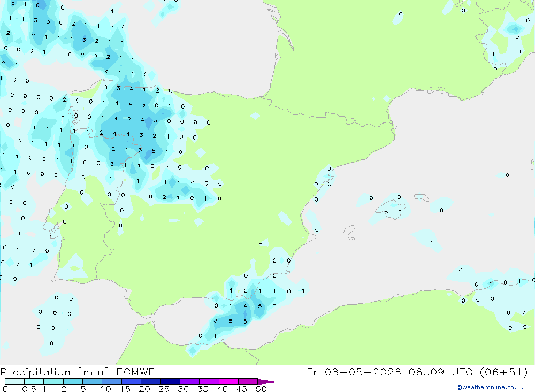Click the 0.1–0.5 mm palest cyan legend swatch
The height and width of the screenshot is (392, 535).
click(14, 381)
